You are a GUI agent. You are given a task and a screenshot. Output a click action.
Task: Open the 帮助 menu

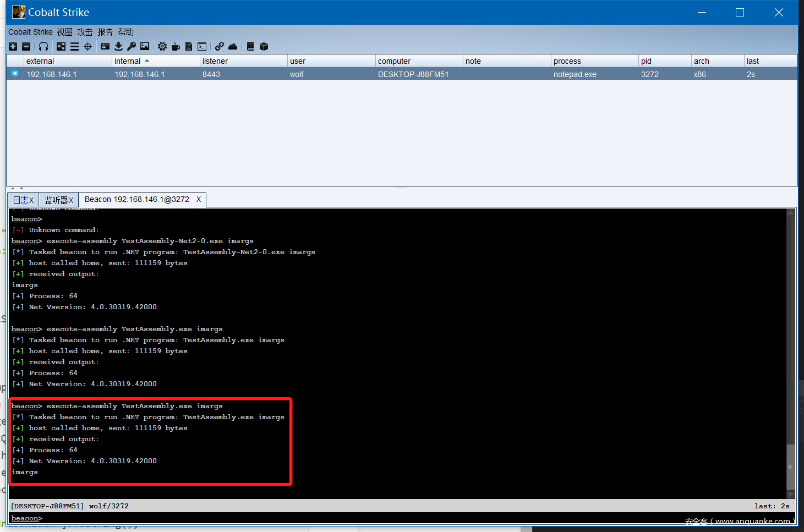click(x=125, y=32)
